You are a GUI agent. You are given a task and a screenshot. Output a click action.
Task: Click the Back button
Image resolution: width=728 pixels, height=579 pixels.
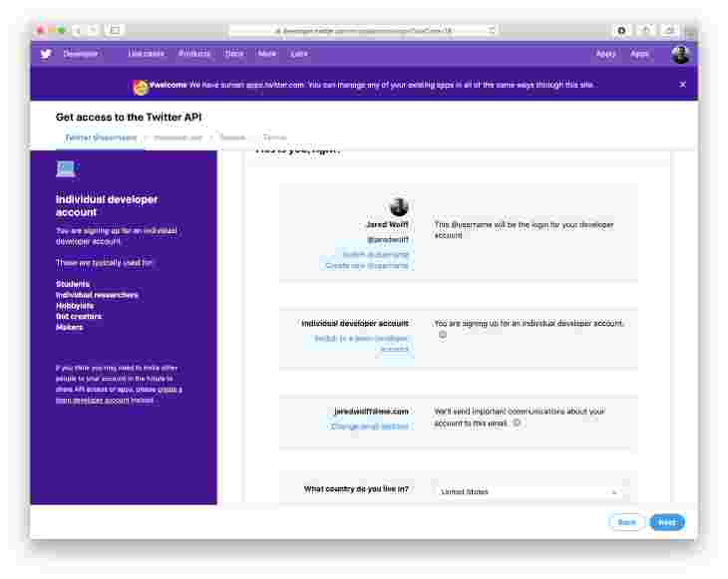[x=626, y=522]
